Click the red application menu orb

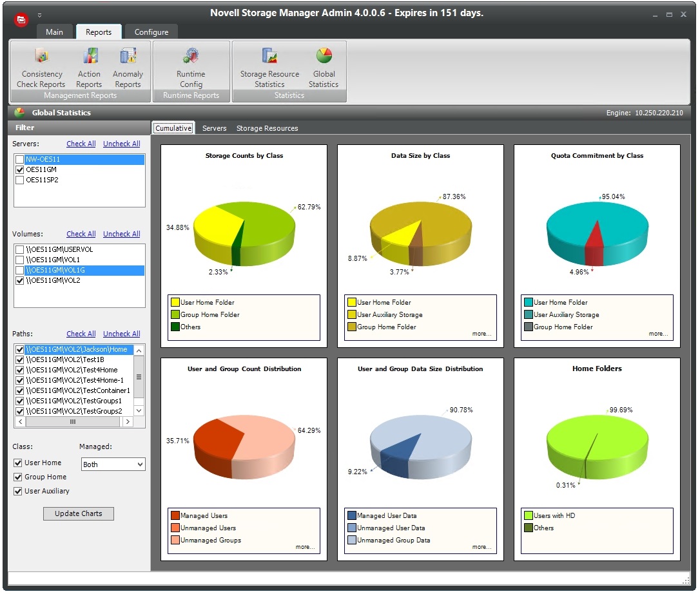point(21,20)
